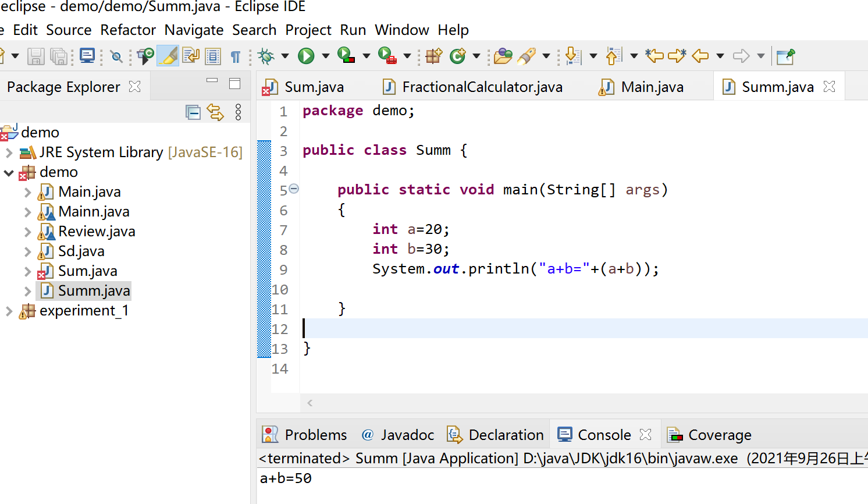The height and width of the screenshot is (504, 868).
Task: Select Sd.java in Package Explorer
Action: 81,251
